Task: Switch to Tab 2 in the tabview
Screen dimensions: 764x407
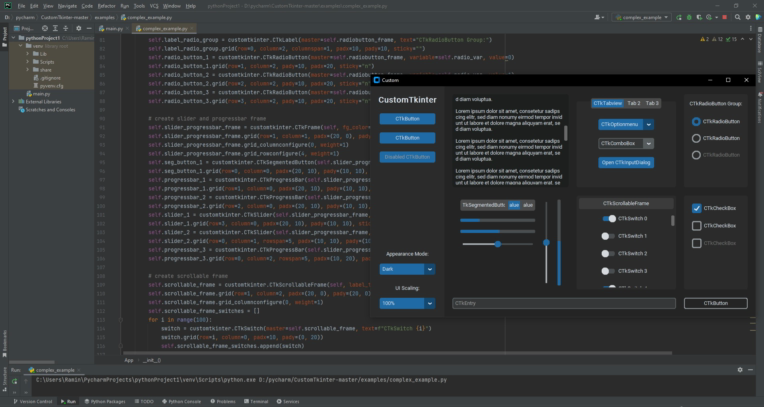Action: coord(634,103)
